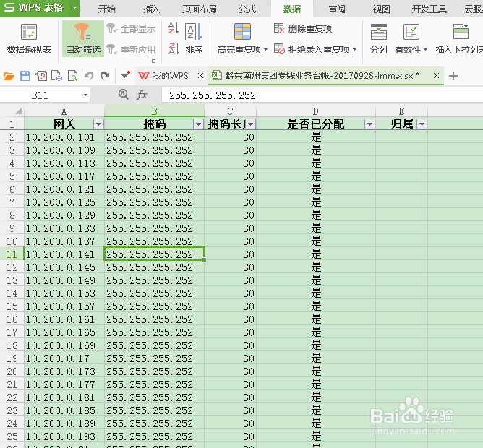Viewport: 483px width, 448px height.
Task: Select column A header
Action: (64, 111)
